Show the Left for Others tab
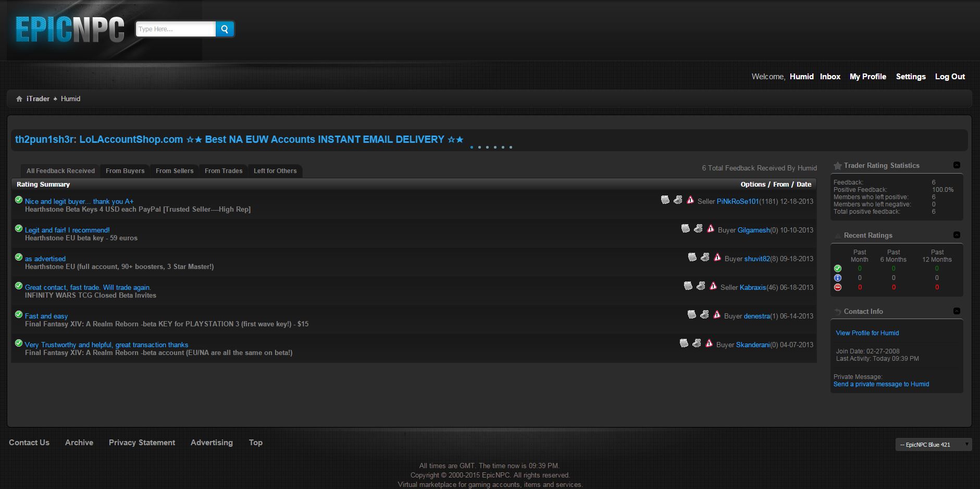The width and height of the screenshot is (980, 489). pos(275,171)
